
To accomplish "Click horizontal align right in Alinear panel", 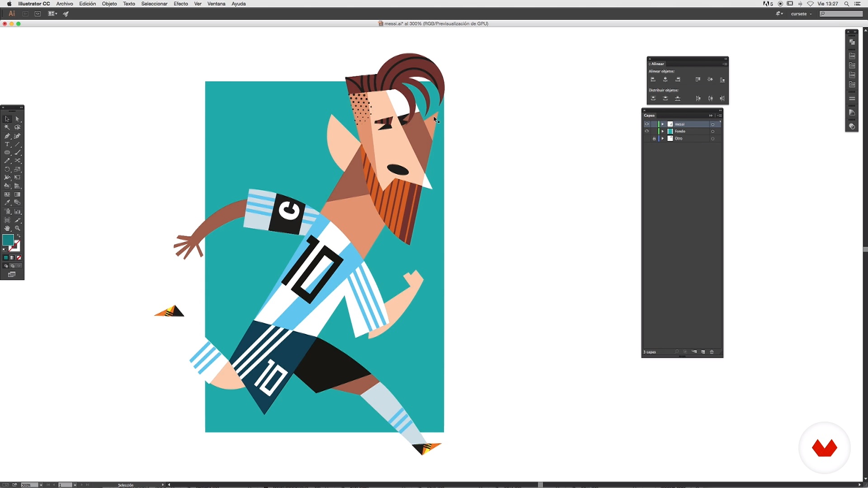I will (x=678, y=80).
